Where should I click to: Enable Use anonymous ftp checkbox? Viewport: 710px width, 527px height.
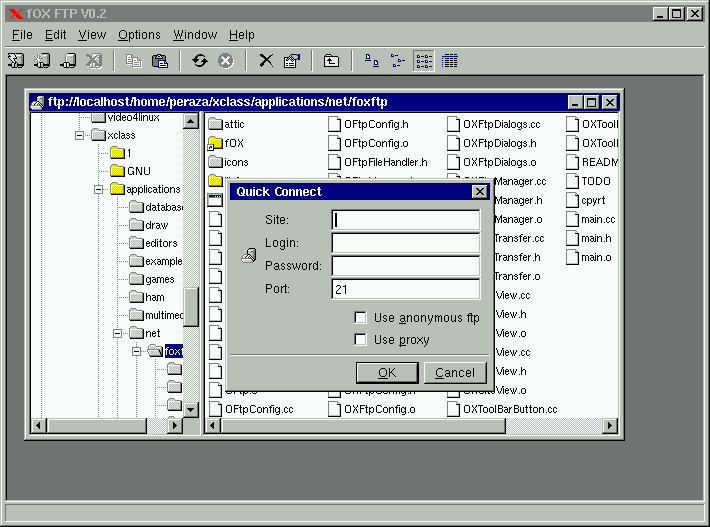point(360,317)
